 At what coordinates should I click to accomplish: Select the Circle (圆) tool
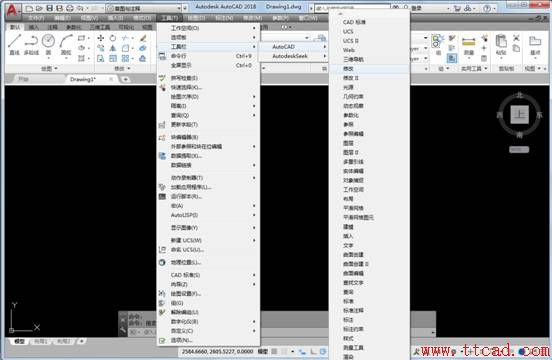[48, 44]
